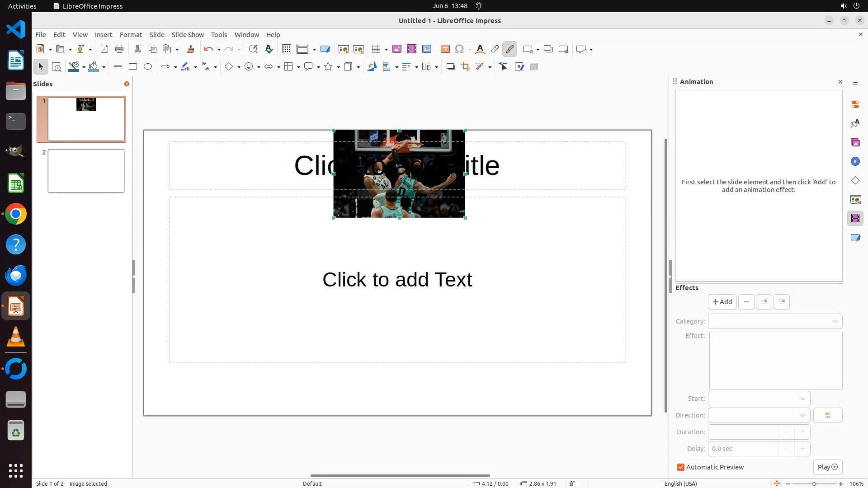Click the zoom slider in status bar
Viewport: 868px width, 488px height.
tap(814, 484)
